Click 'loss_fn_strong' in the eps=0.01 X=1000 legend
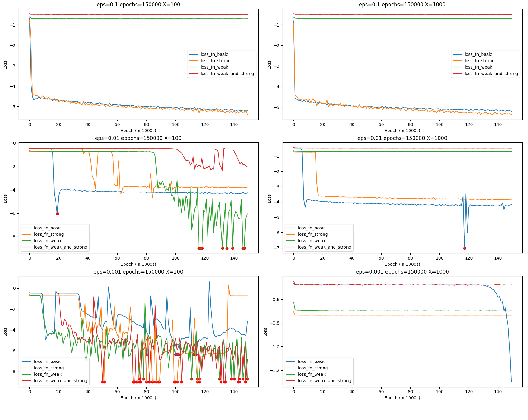 click(x=313, y=234)
